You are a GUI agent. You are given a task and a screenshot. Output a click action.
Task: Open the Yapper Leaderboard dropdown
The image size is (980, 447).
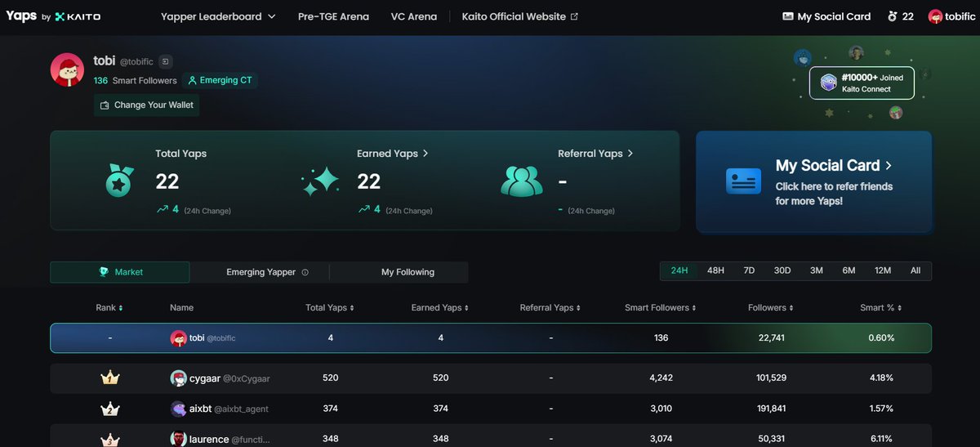click(218, 16)
